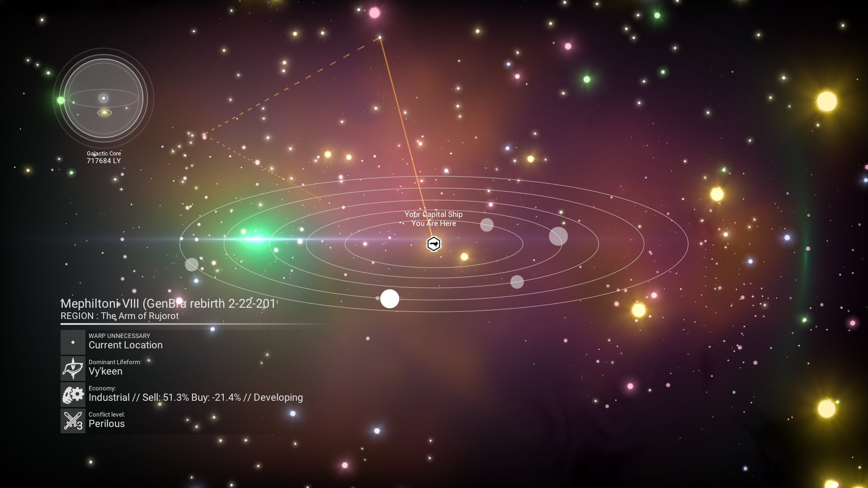Click the Mephiltoni VIII system name

tap(168, 303)
